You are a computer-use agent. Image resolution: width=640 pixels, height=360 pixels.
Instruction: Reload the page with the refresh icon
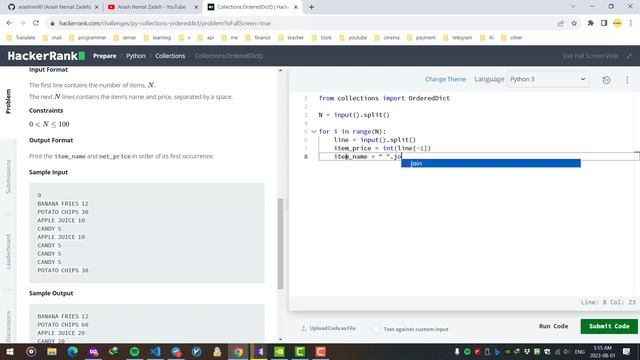pyautogui.click(x=36, y=23)
